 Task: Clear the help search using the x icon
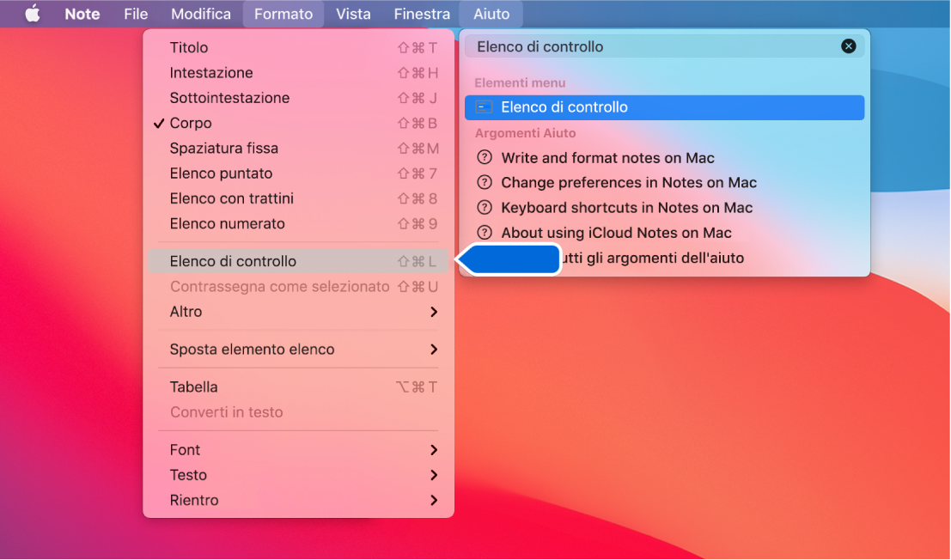(x=849, y=46)
